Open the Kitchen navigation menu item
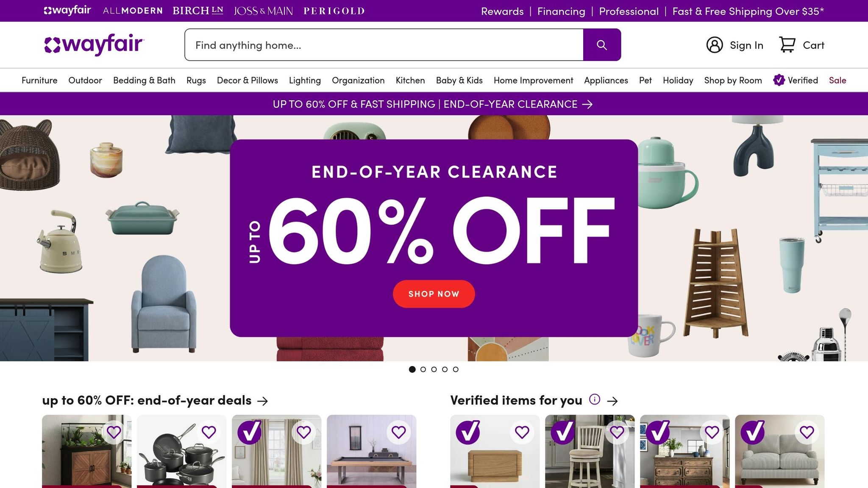This screenshot has height=488, width=868. pos(409,80)
